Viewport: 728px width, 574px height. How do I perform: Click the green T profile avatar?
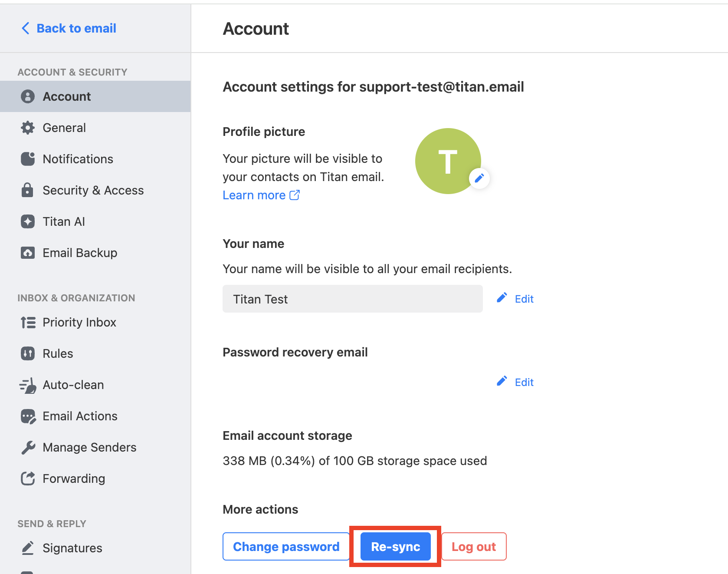[x=448, y=161]
